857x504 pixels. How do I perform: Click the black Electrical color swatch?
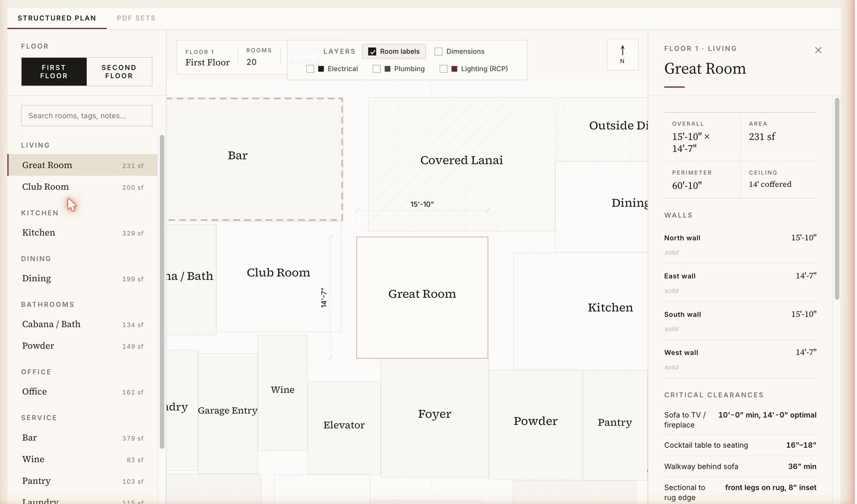click(x=321, y=69)
